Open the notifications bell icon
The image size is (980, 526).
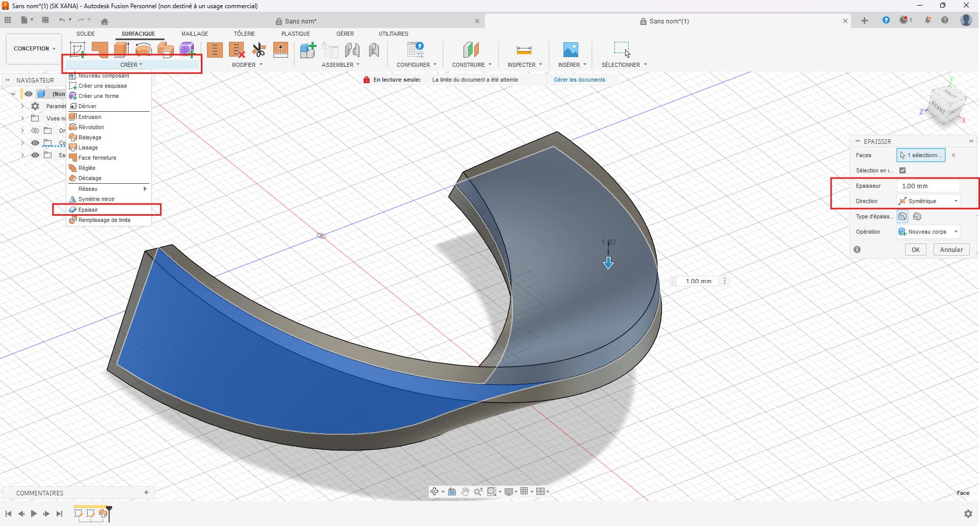coord(927,20)
